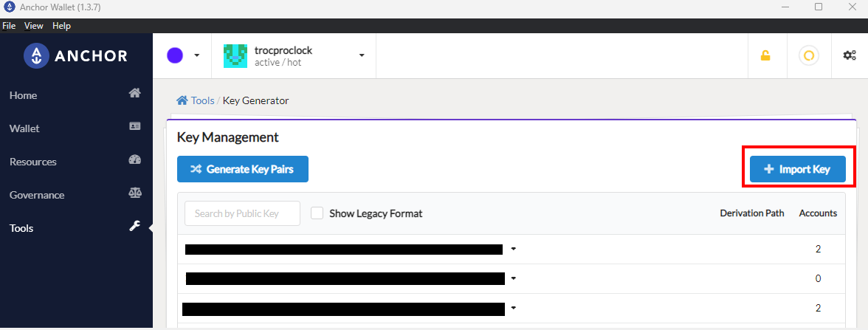Expand the first key row's dropdown arrow
Viewport: 868px width, 330px height.
[x=513, y=250]
